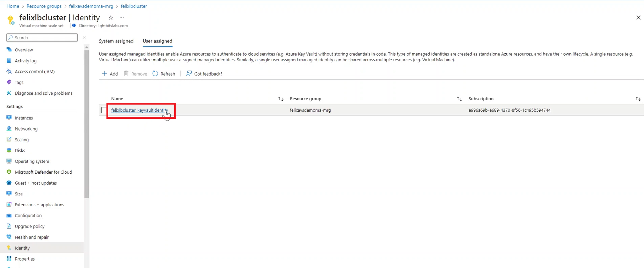Click the Operating system icon
Image resolution: width=644 pixels, height=268 pixels.
click(9, 161)
